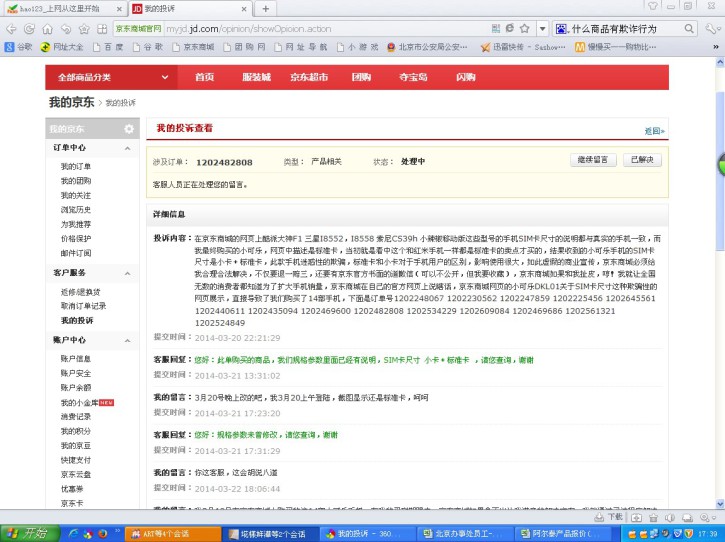Image resolution: width=725 pixels, height=542 pixels.
Task: Open a new tab with the plus button
Action: [266, 9]
